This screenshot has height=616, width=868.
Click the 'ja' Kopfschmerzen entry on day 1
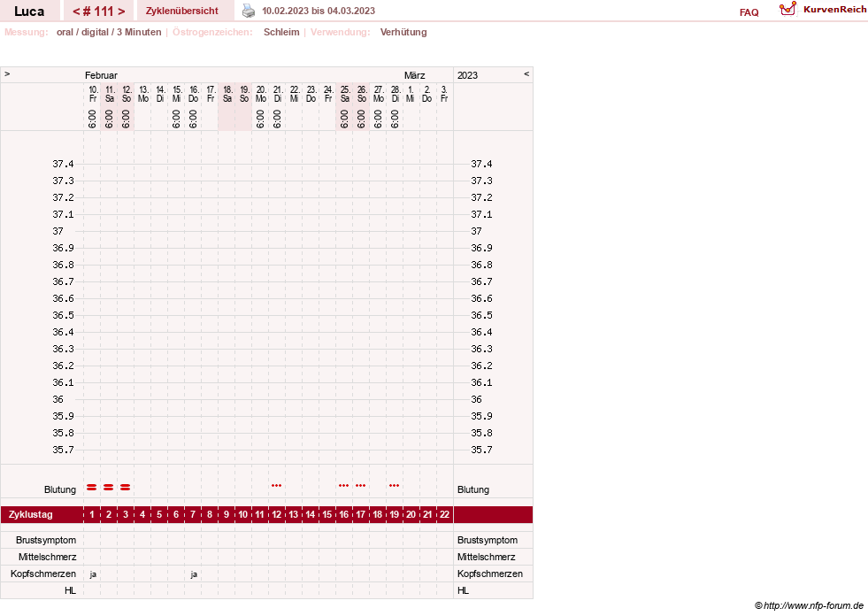coord(93,574)
